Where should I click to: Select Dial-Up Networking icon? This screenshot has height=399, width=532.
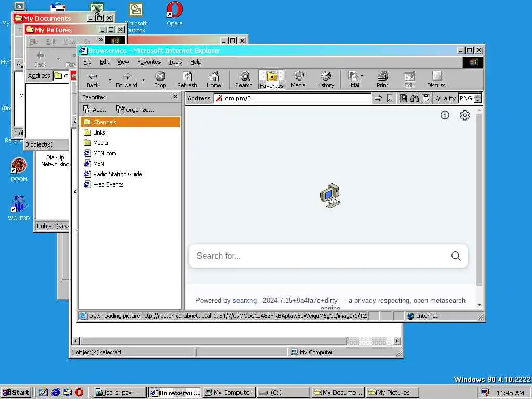pyautogui.click(x=55, y=161)
